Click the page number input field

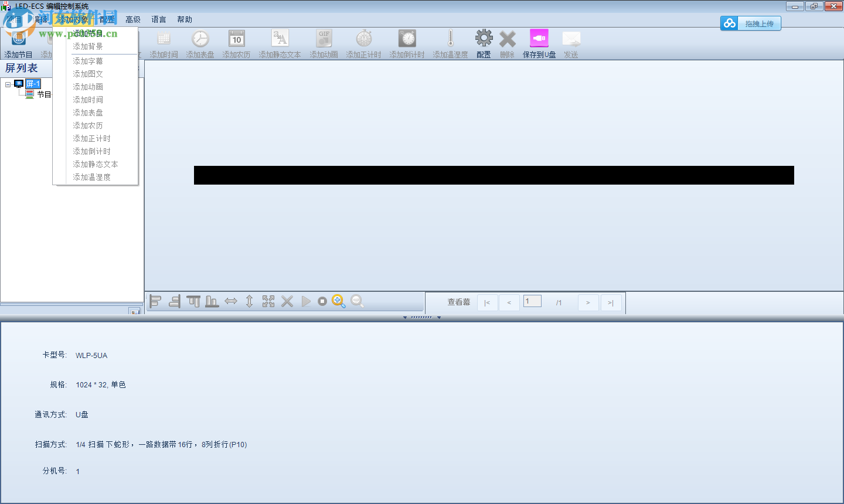click(x=532, y=301)
